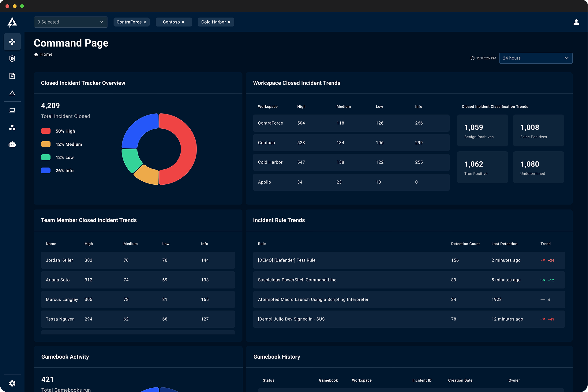This screenshot has width=588, height=392.
Task: Click the refresh time icon
Action: click(472, 58)
